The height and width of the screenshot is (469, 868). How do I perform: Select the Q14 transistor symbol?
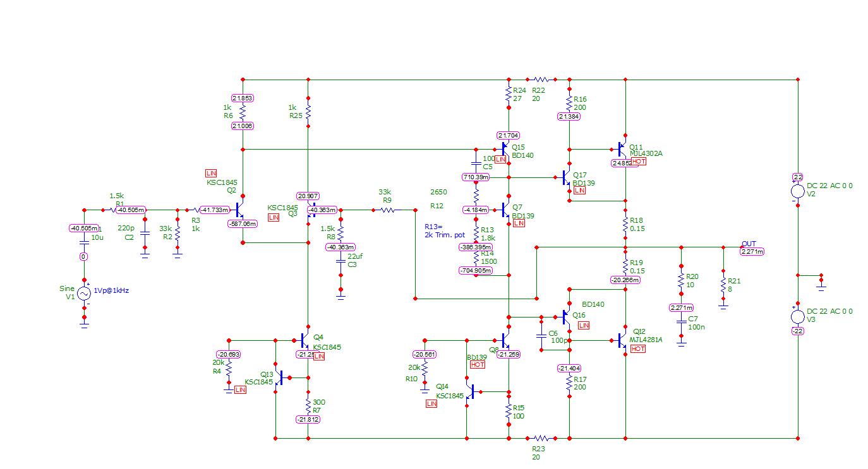[469, 392]
